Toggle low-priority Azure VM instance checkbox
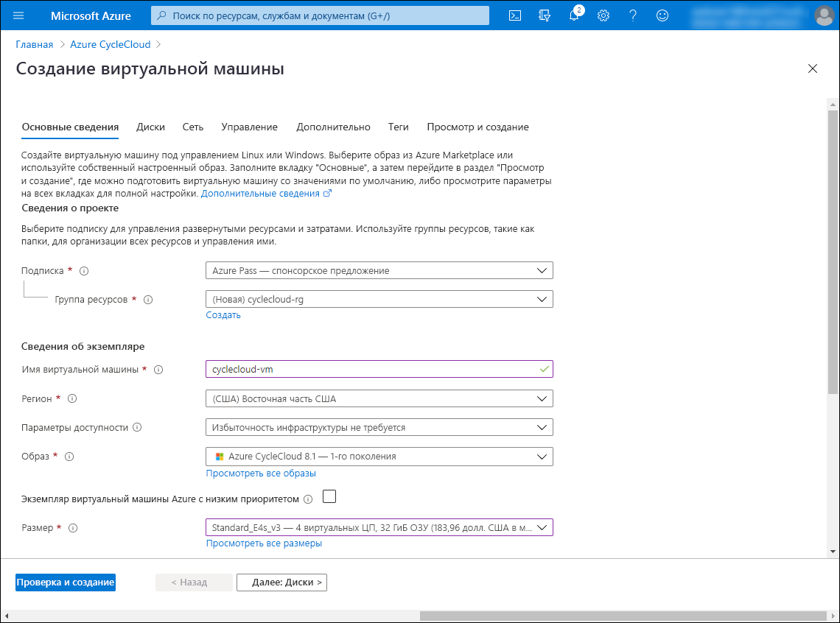The image size is (840, 623). (x=329, y=496)
